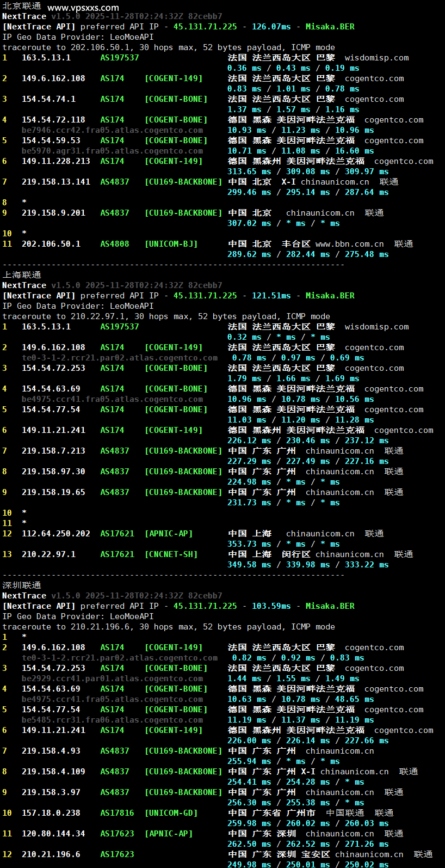Click the 262.50 ms latency value
The height and width of the screenshot is (868, 445).
(249, 844)
